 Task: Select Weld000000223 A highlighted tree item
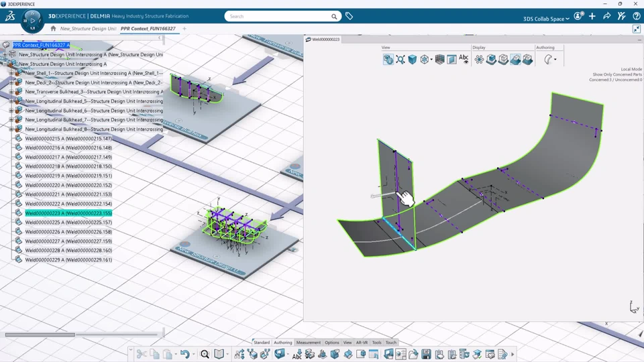tap(68, 213)
